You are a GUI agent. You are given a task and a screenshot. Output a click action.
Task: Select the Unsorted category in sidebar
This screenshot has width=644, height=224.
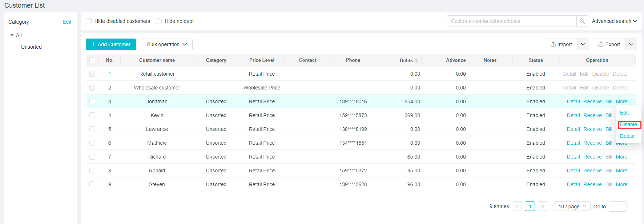tap(31, 47)
